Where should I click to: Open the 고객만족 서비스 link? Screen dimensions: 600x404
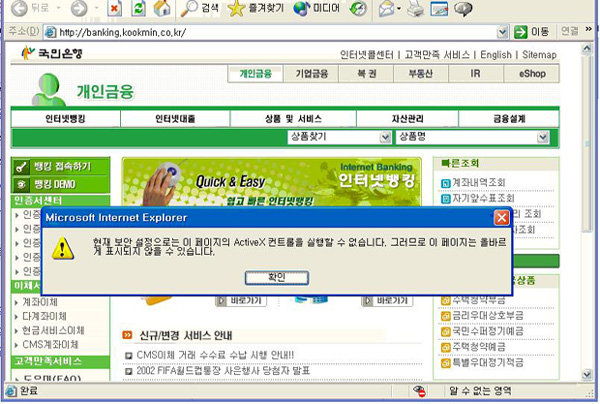pyautogui.click(x=437, y=55)
